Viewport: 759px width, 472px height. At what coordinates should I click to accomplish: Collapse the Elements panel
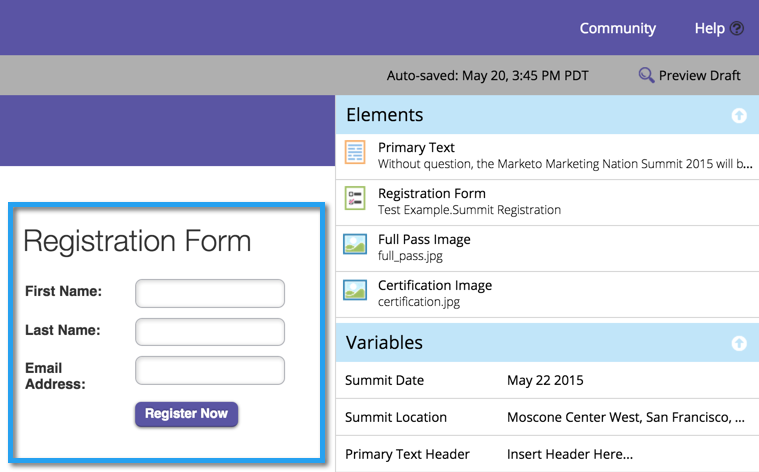pyautogui.click(x=739, y=116)
